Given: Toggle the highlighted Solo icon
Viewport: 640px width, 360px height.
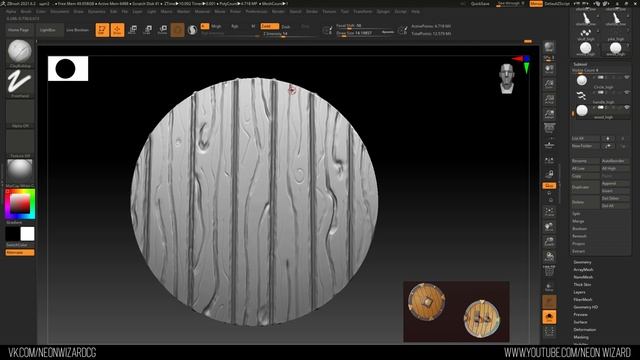Looking at the screenshot, I should pos(549,317).
